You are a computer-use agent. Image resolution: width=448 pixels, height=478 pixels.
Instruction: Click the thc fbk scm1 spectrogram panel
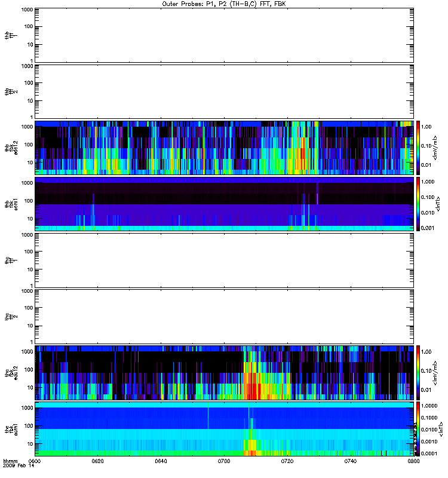point(225,429)
